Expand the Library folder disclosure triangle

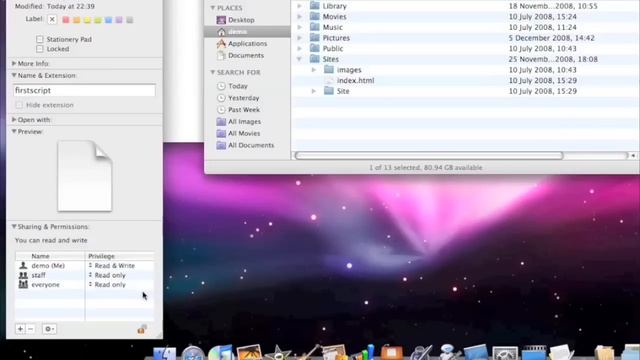(300, 6)
